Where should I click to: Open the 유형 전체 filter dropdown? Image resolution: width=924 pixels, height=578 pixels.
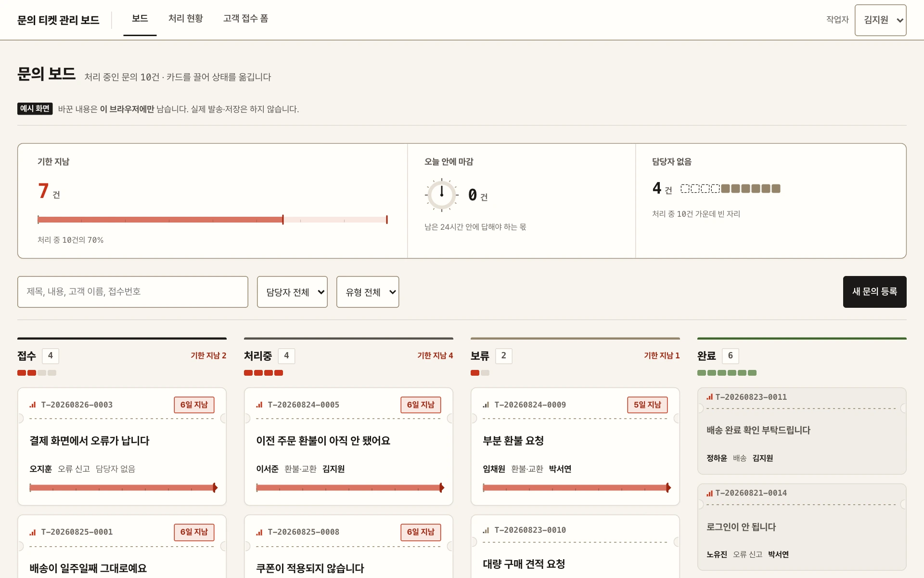click(368, 292)
